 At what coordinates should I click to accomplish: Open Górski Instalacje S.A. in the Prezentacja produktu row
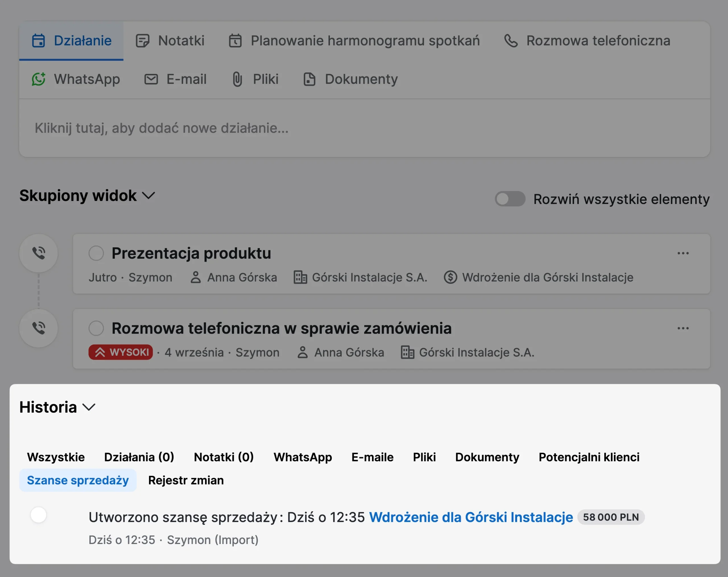[369, 277]
